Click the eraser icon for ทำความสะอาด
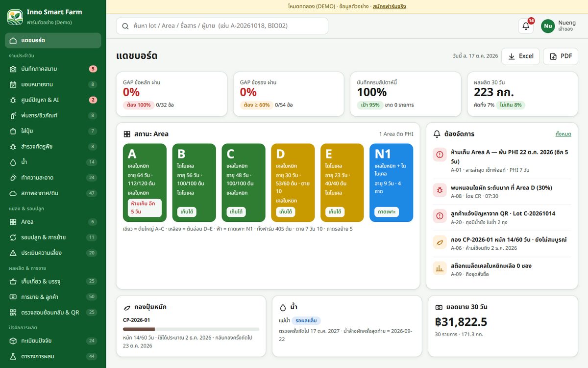The height and width of the screenshot is (368, 588). tap(13, 178)
